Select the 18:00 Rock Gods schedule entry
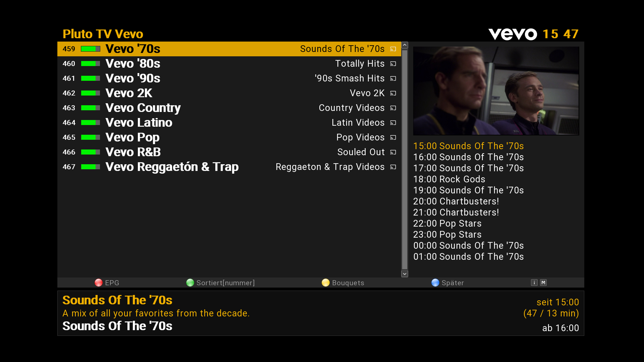 pos(449,179)
